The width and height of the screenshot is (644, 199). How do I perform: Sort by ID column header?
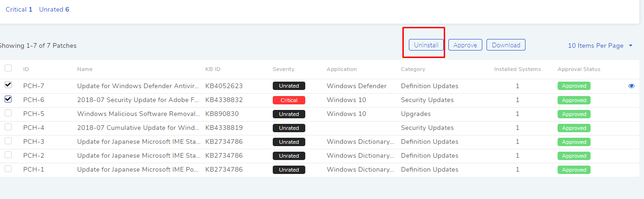(26, 69)
